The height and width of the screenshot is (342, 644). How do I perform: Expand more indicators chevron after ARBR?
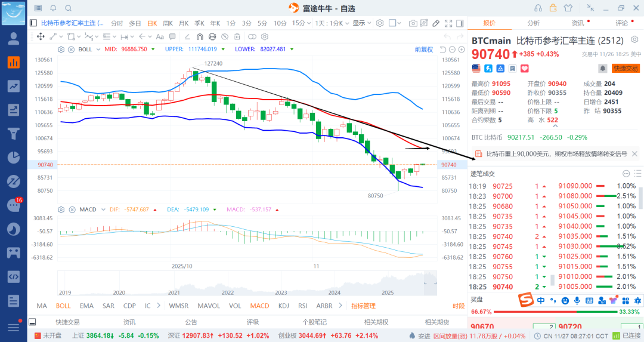pos(340,306)
